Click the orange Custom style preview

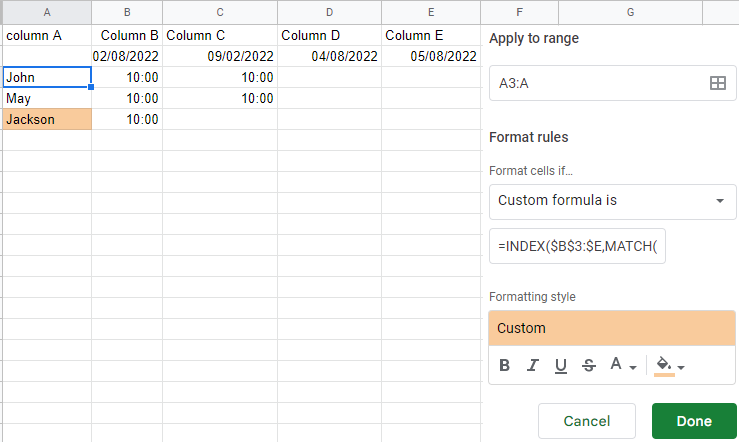[612, 328]
